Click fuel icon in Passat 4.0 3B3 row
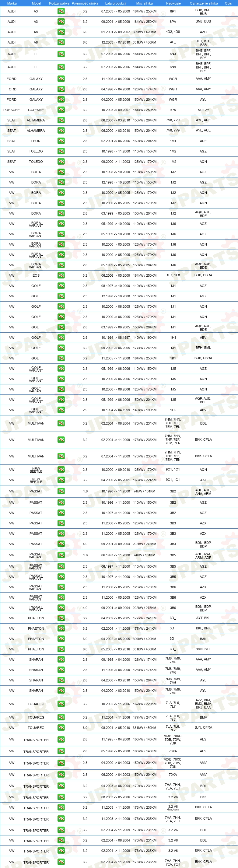Viewport: 238px width, 868px height. (x=61, y=544)
